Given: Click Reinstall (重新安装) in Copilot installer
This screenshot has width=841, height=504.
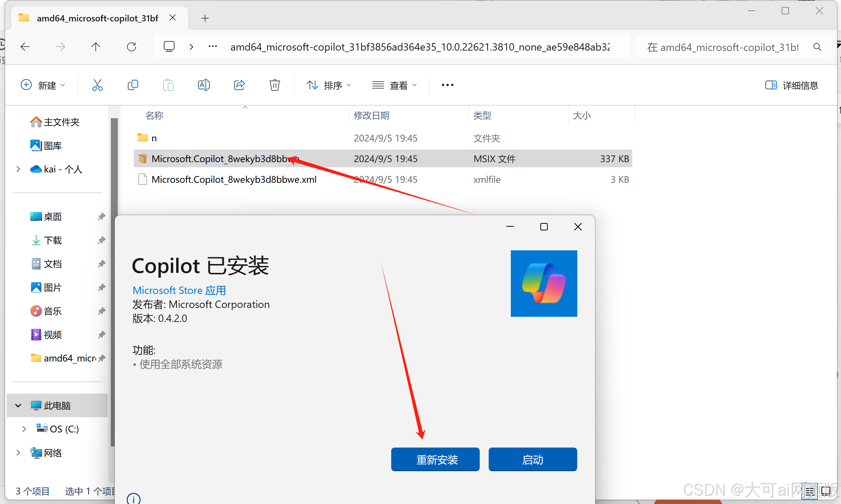Looking at the screenshot, I should click(x=435, y=460).
